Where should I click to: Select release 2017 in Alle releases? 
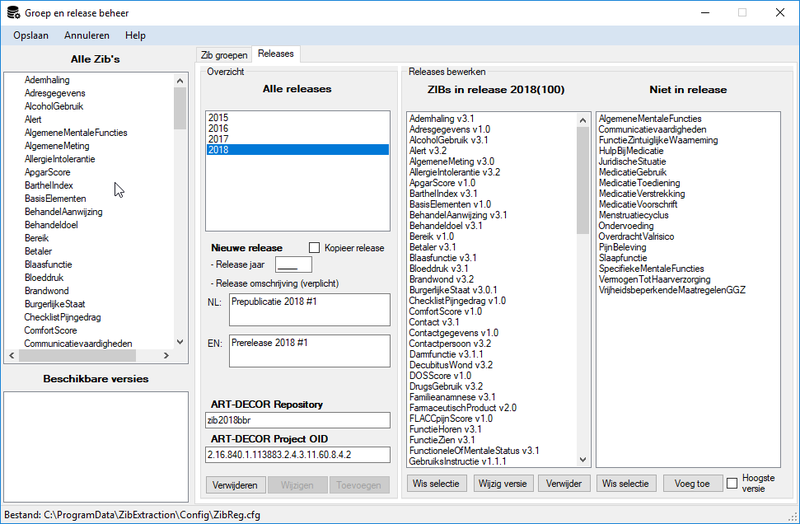point(298,139)
